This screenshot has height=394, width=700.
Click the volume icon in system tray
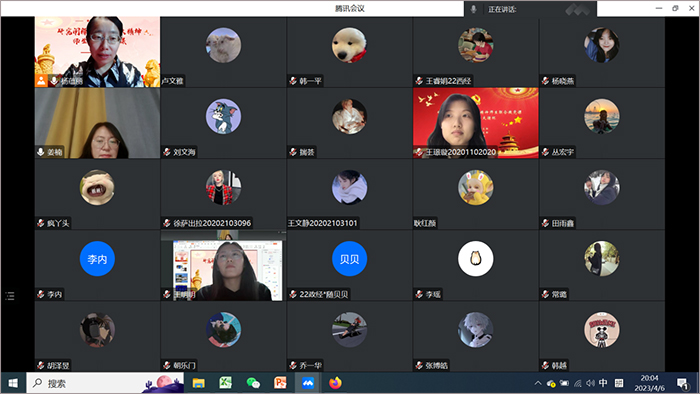590,383
